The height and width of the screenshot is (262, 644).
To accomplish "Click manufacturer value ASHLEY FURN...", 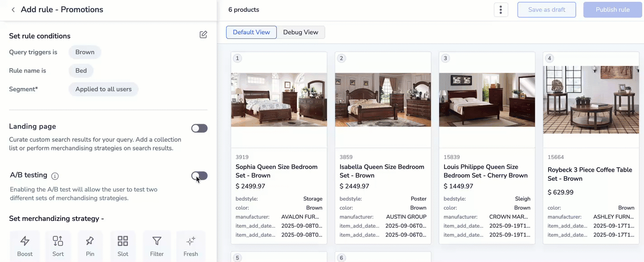I will (614, 217).
